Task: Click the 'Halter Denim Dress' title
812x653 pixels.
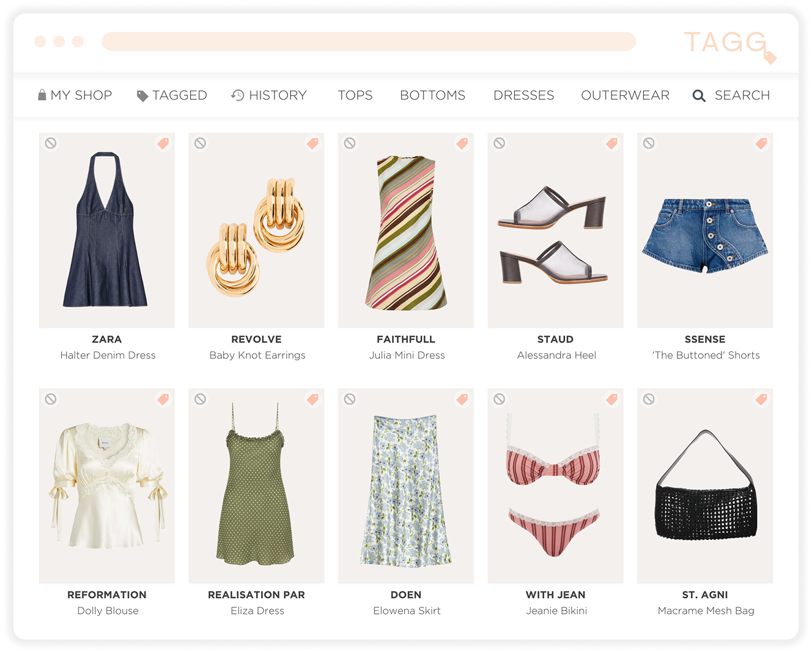Action: click(x=108, y=355)
